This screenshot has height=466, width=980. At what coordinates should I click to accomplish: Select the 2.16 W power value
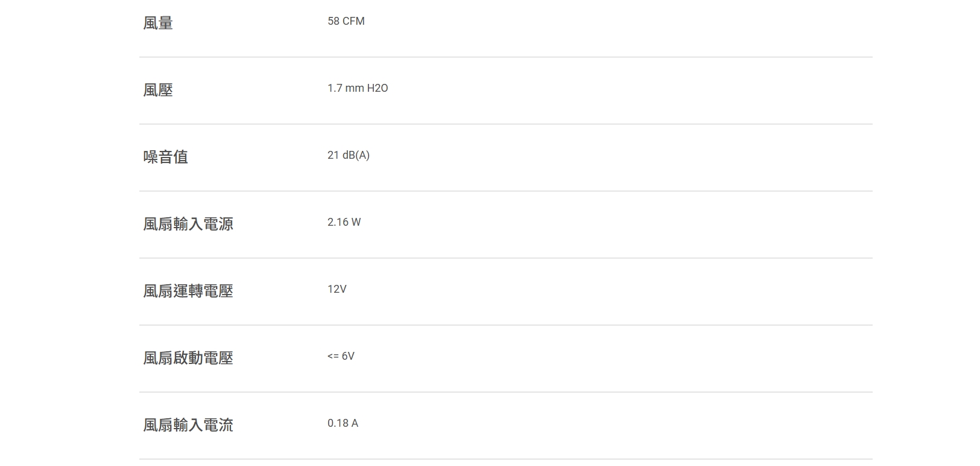(x=344, y=222)
